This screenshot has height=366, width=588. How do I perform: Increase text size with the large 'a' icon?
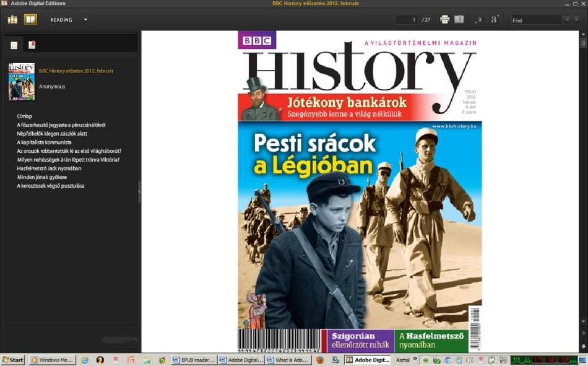pos(495,20)
